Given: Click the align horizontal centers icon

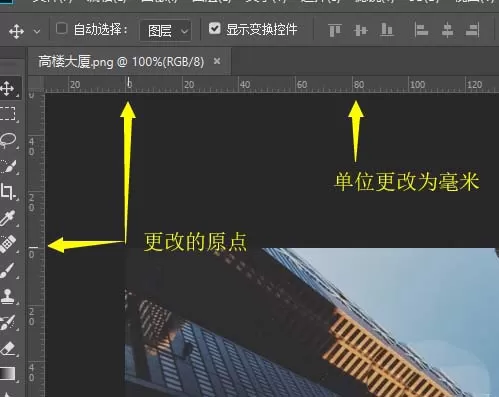Looking at the screenshot, I should coord(447,30).
